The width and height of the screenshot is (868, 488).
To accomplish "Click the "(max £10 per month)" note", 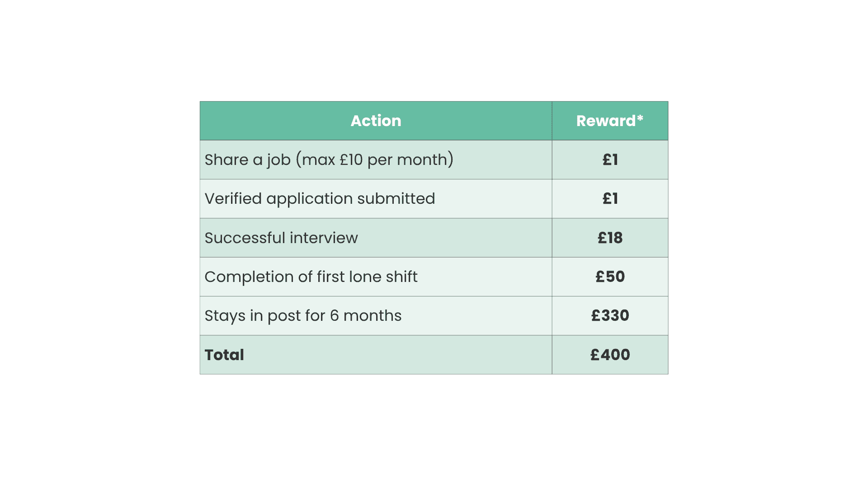I will click(375, 160).
